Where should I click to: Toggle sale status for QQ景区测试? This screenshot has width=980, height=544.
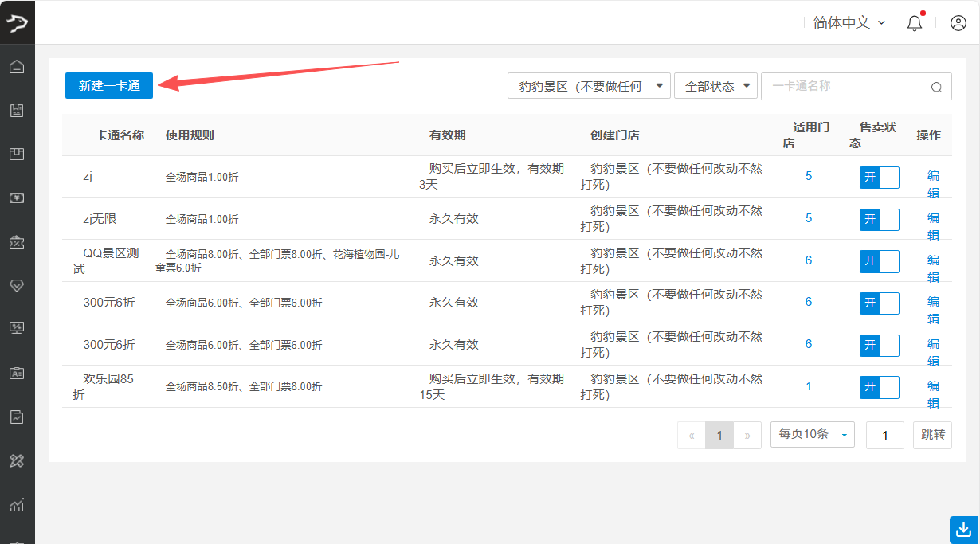click(x=879, y=261)
